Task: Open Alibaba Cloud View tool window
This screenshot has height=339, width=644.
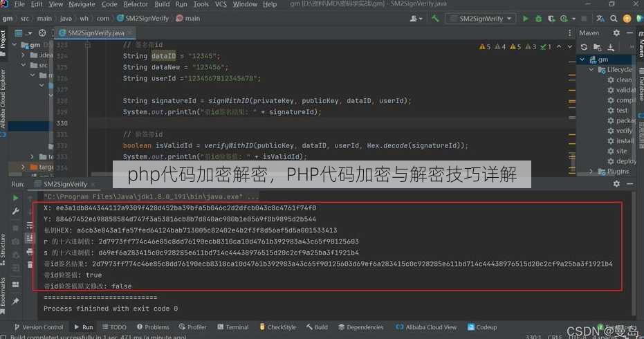Action: point(426,327)
